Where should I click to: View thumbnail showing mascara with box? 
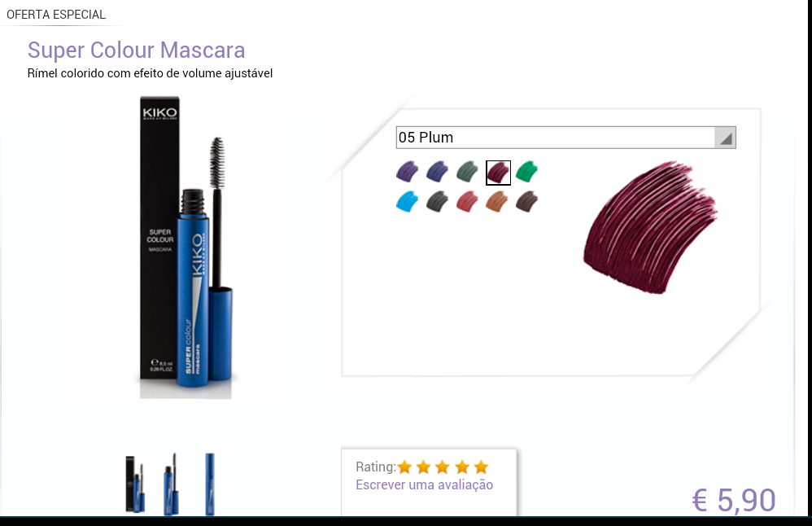point(135,484)
